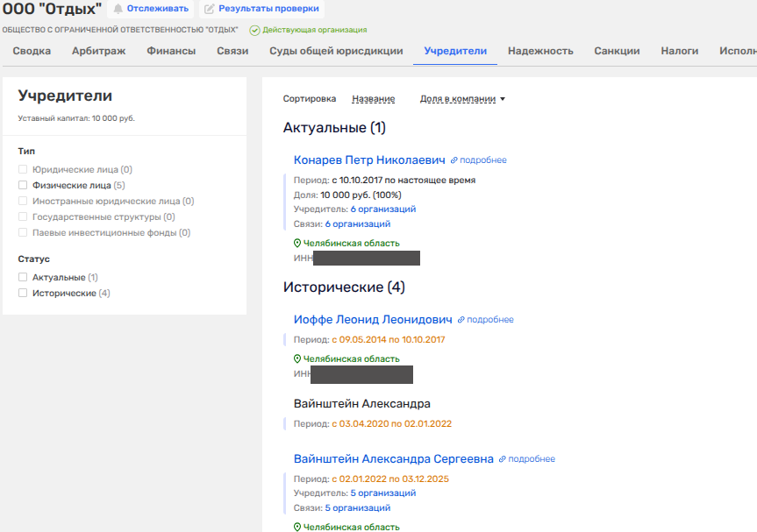Click location pin icon under Вайнштейн Александра Сергеевна
Screen dimensions: 757x532
point(297,527)
